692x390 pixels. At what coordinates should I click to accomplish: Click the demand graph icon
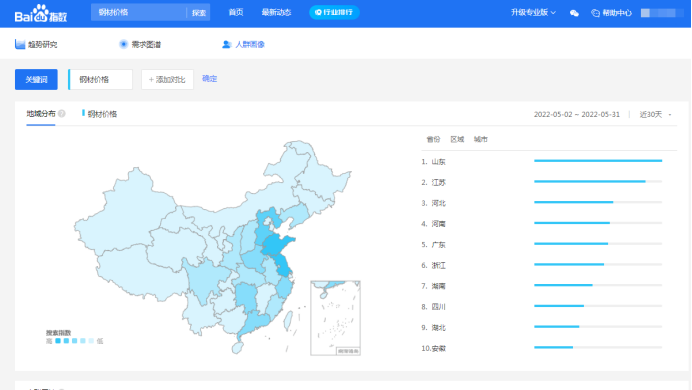(124, 44)
